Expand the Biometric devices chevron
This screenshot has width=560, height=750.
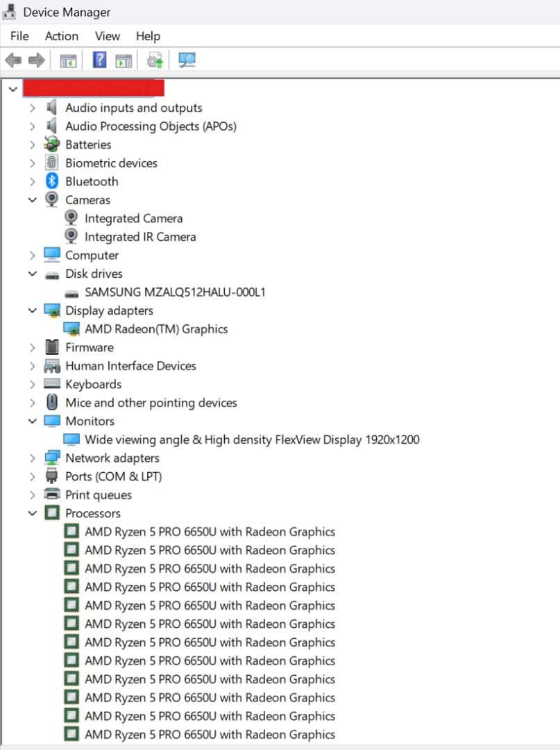(32, 164)
